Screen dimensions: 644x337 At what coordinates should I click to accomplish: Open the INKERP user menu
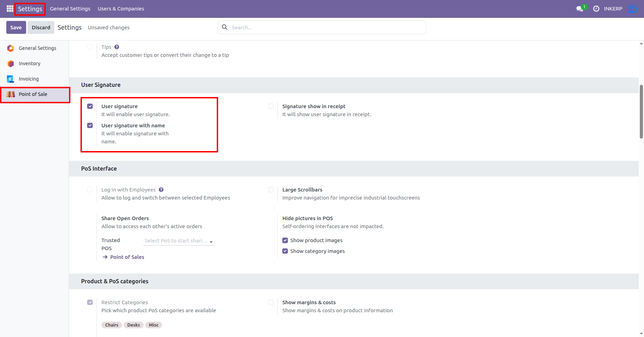[613, 9]
